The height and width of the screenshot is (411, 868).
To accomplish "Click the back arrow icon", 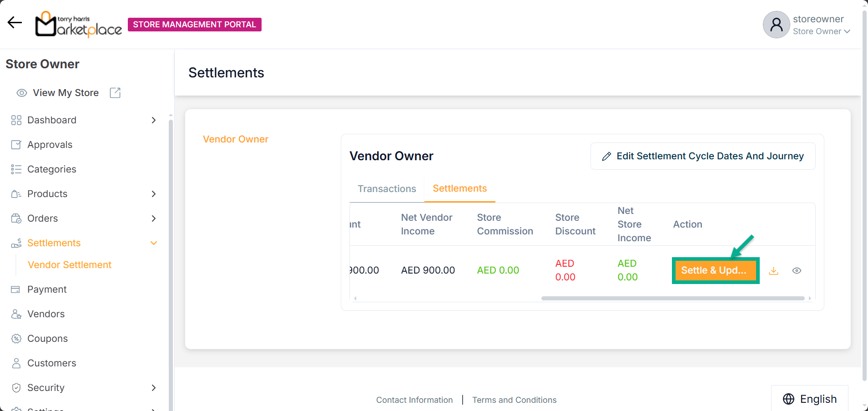I will [15, 23].
